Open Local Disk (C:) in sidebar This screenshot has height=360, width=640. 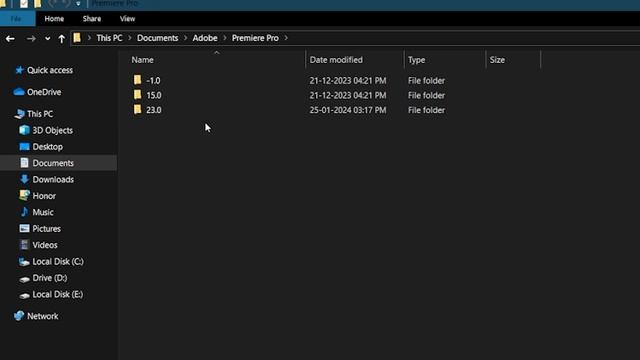[x=58, y=262]
